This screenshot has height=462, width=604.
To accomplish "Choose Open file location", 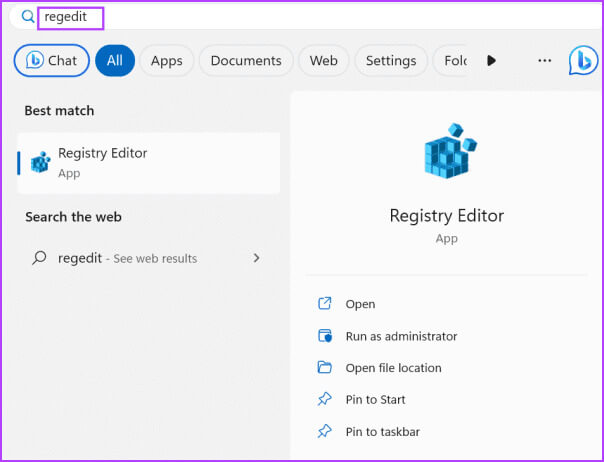I will 393,368.
